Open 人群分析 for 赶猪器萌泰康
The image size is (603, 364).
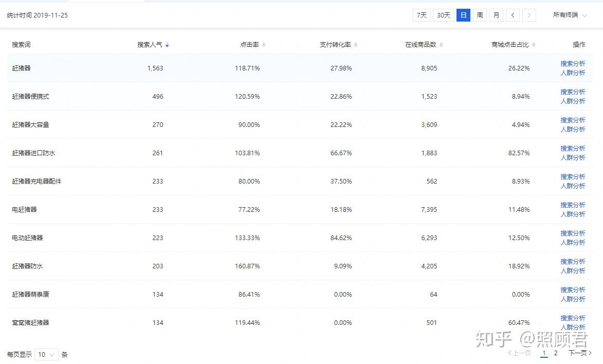(573, 299)
